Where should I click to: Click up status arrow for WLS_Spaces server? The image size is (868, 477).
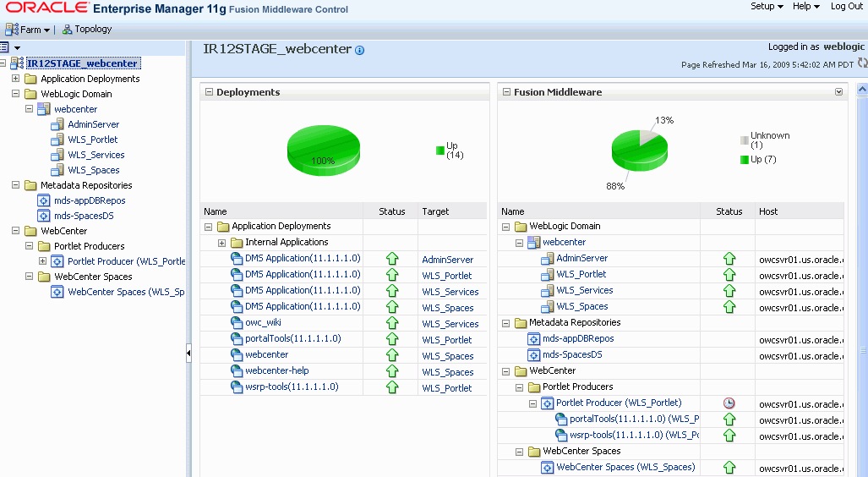pyautogui.click(x=729, y=306)
